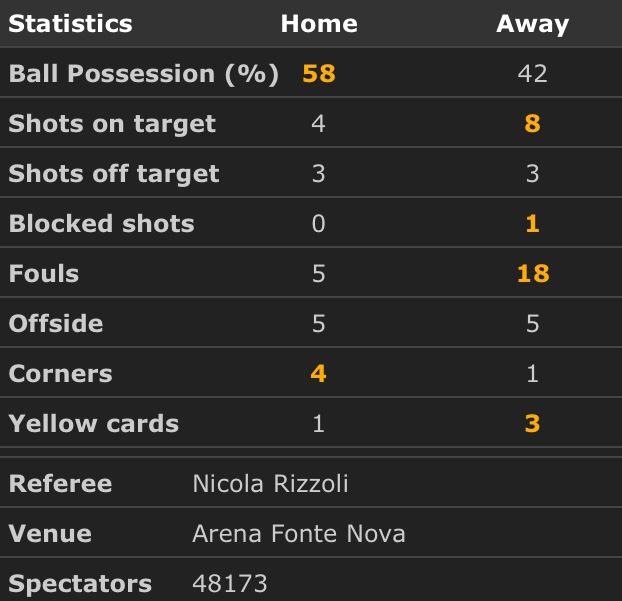Select the Offside row label

[55, 324]
